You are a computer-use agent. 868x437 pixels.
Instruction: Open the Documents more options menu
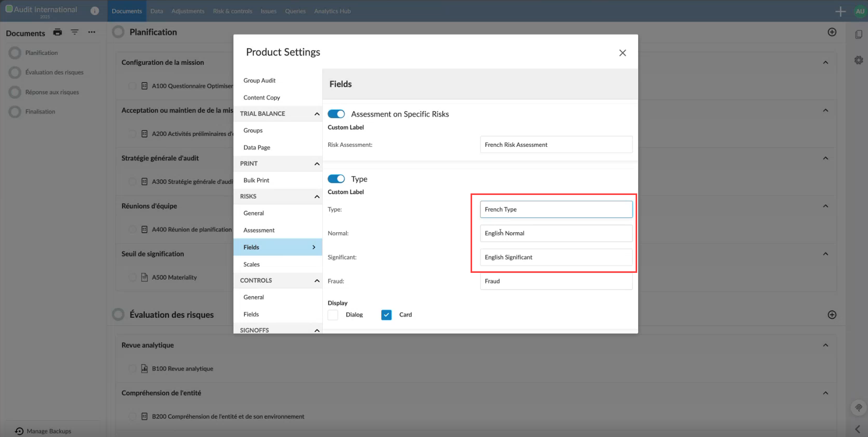92,32
